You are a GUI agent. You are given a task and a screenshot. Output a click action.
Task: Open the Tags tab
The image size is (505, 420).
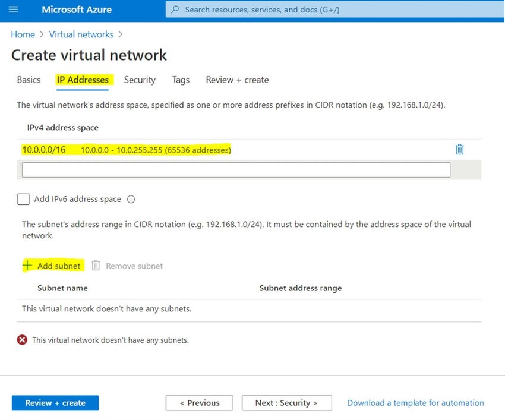pos(181,80)
